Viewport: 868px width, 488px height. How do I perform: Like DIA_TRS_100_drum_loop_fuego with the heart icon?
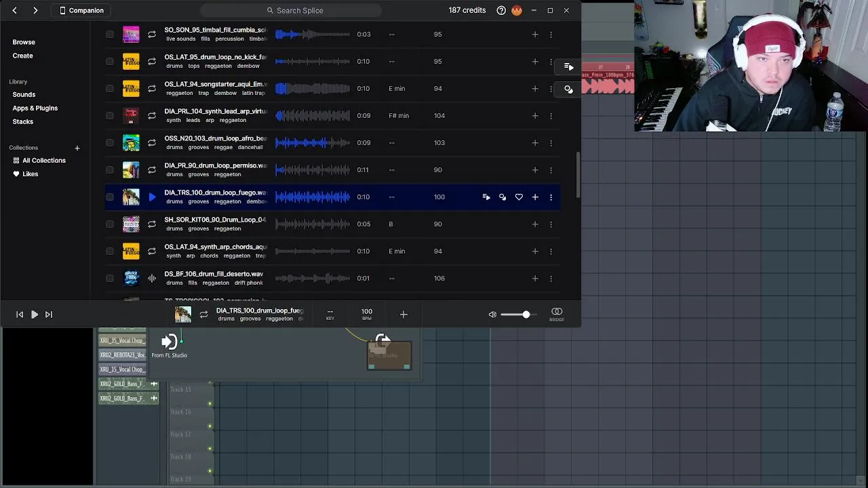(519, 197)
